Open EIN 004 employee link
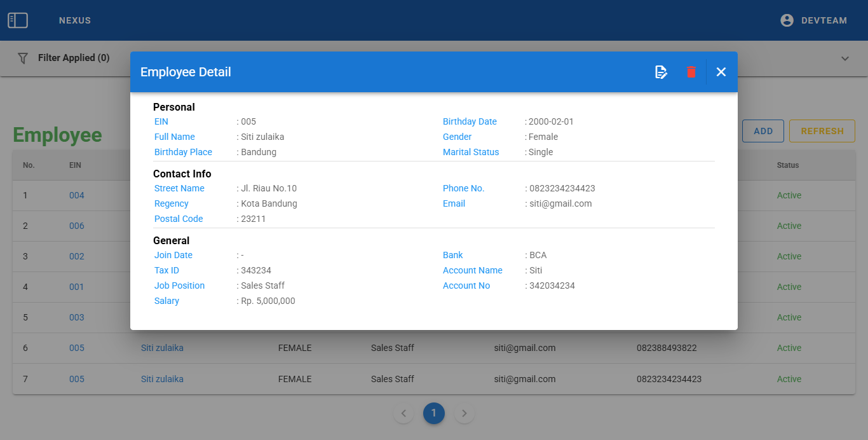Screen dimensions: 868x440 point(77,195)
